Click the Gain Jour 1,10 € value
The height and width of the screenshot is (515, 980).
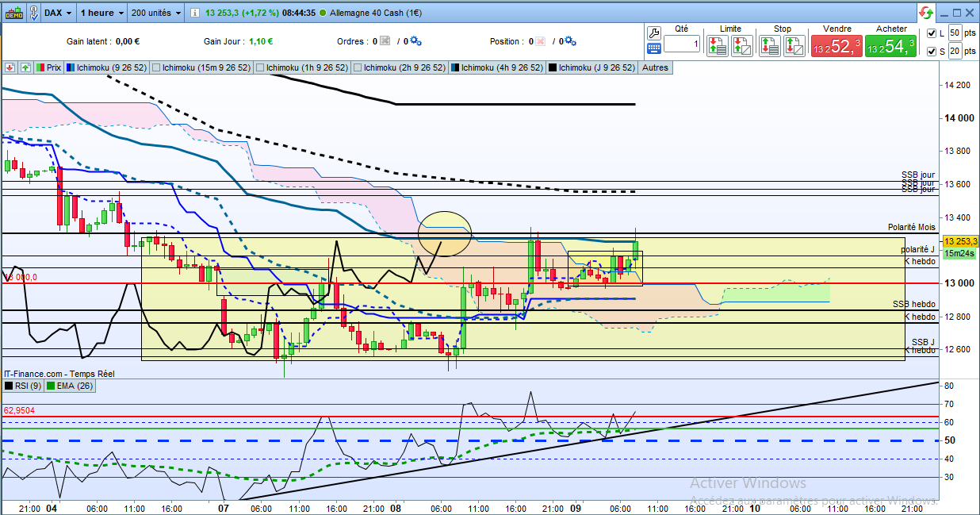pyautogui.click(x=261, y=41)
